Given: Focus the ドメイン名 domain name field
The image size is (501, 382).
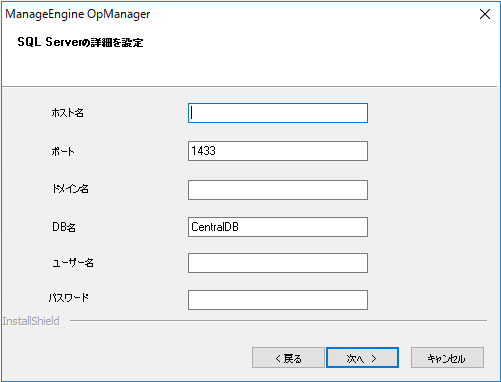Looking at the screenshot, I should tap(278, 190).
